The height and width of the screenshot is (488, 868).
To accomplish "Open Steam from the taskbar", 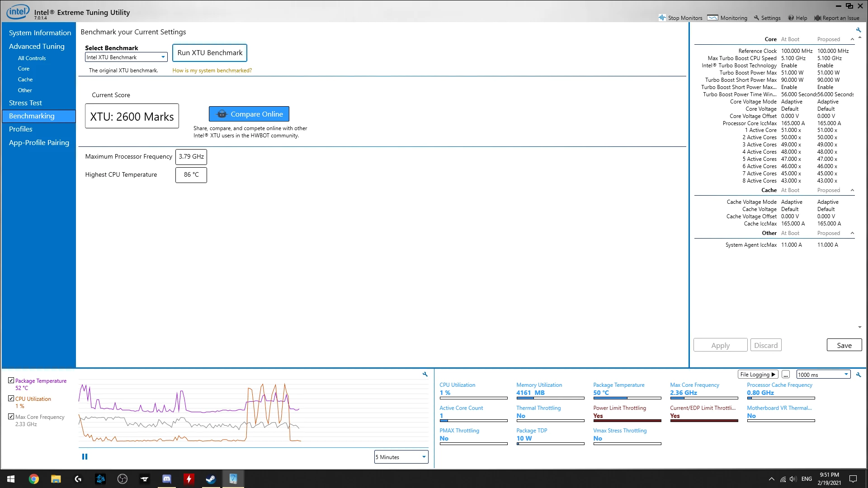I will pos(211,479).
